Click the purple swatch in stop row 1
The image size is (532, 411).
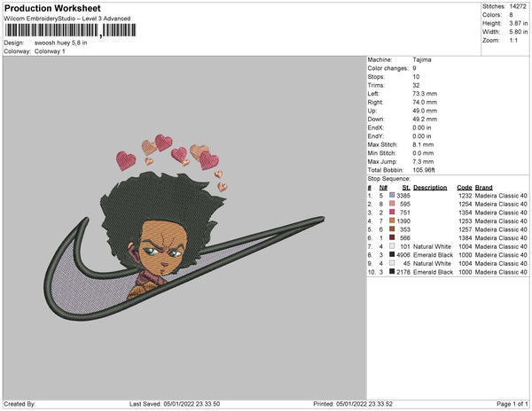[x=392, y=195]
